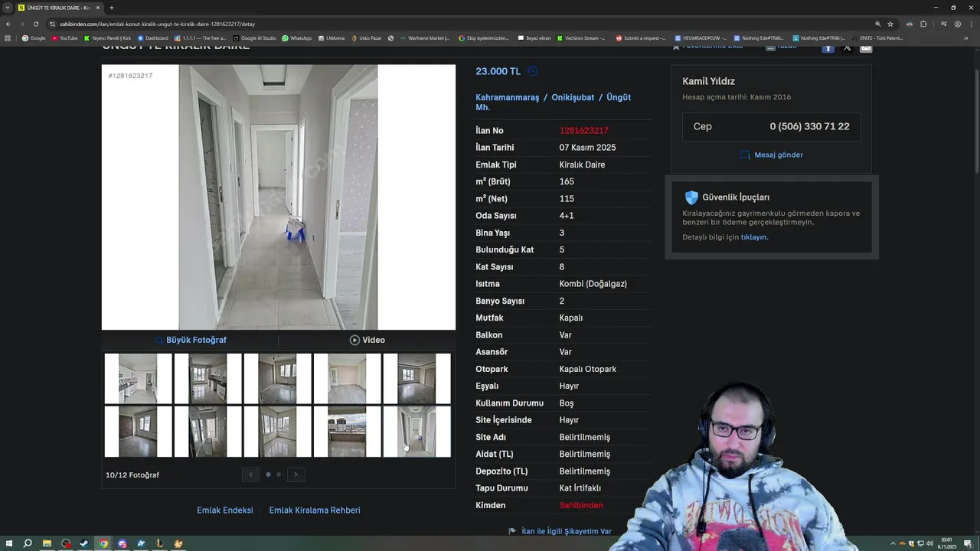Screen dimensions: 980x551
Task: Click the price history icon next to 23.000 TL
Action: tap(533, 71)
